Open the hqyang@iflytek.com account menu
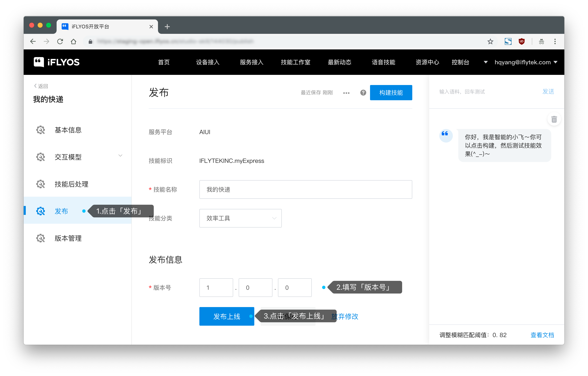 click(x=525, y=62)
